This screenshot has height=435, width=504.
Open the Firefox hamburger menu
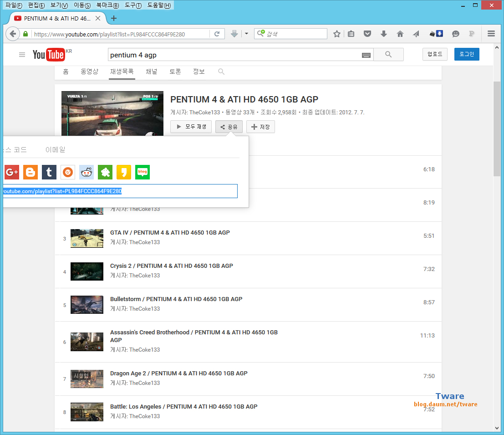click(x=491, y=34)
